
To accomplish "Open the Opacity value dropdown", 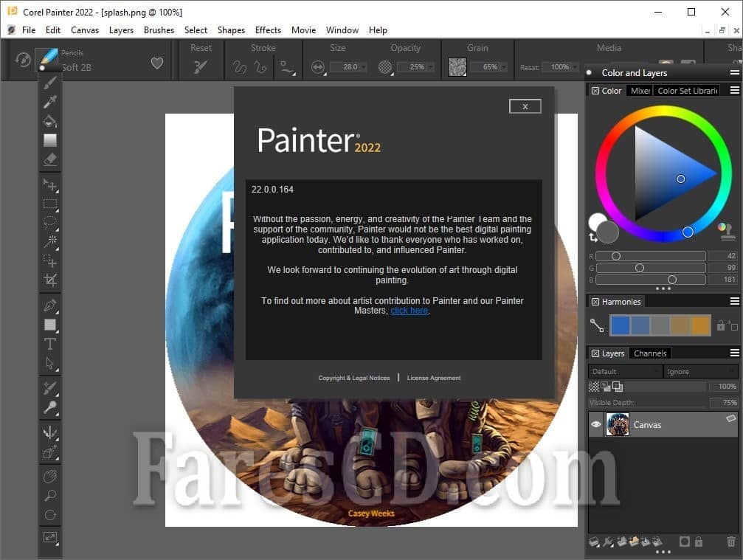I will 430,67.
